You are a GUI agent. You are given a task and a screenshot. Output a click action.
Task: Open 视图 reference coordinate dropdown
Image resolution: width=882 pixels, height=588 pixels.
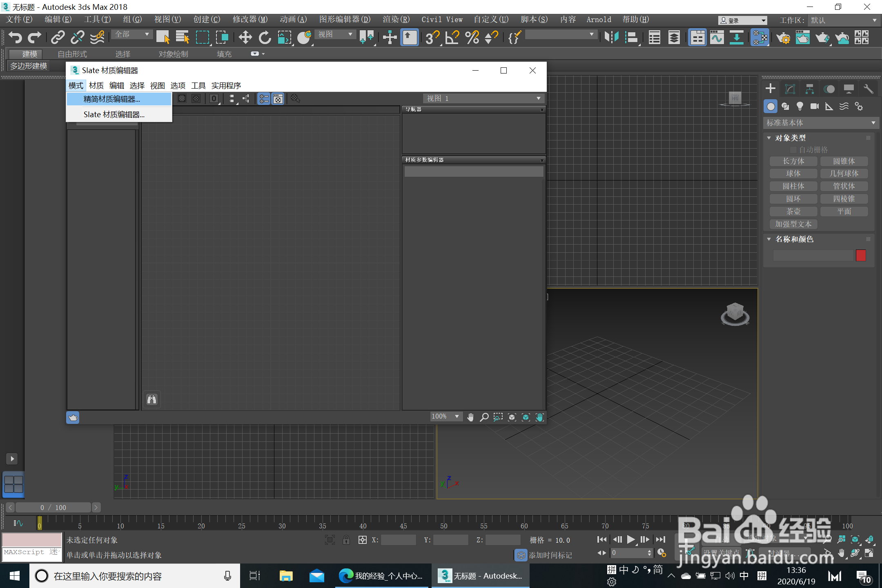tap(336, 34)
